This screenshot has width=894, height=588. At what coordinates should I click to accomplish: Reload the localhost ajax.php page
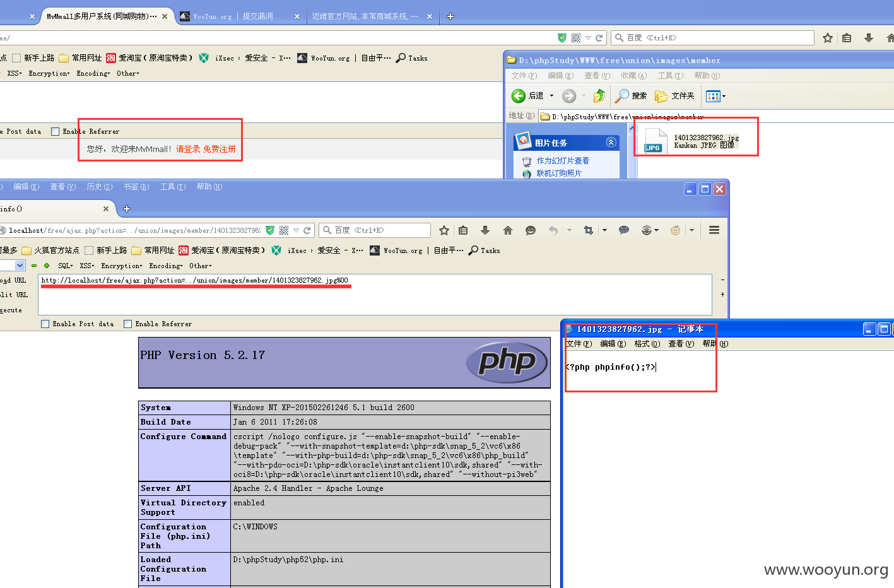click(x=307, y=230)
